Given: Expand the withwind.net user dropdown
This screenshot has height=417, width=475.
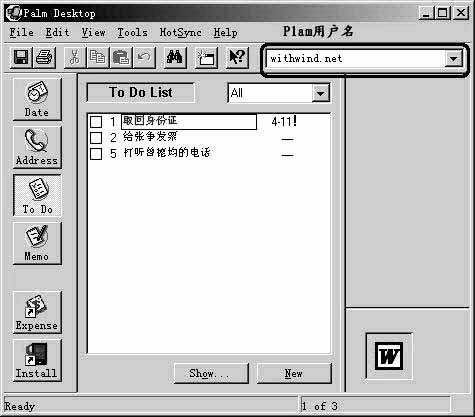Looking at the screenshot, I should [x=453, y=59].
